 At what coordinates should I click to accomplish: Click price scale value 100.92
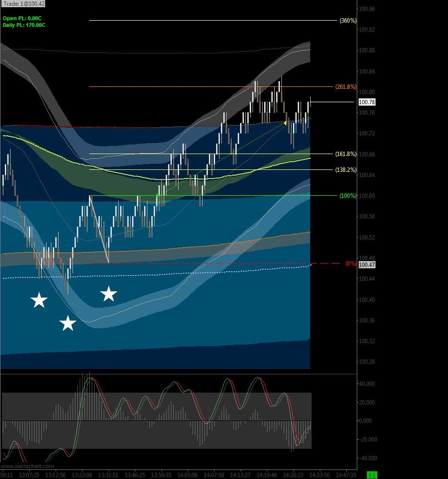[x=367, y=30]
